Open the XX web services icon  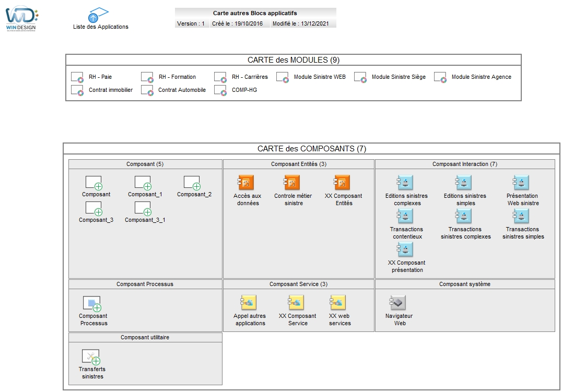pyautogui.click(x=338, y=303)
